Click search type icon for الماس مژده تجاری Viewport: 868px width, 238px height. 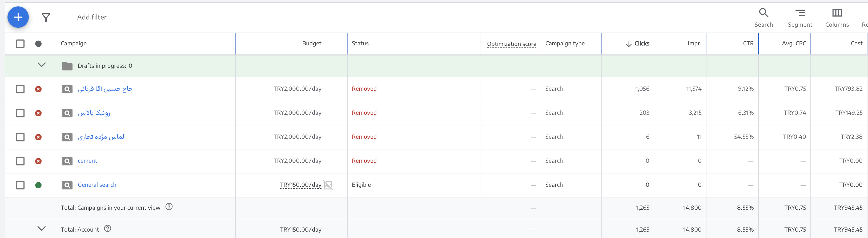click(x=67, y=137)
